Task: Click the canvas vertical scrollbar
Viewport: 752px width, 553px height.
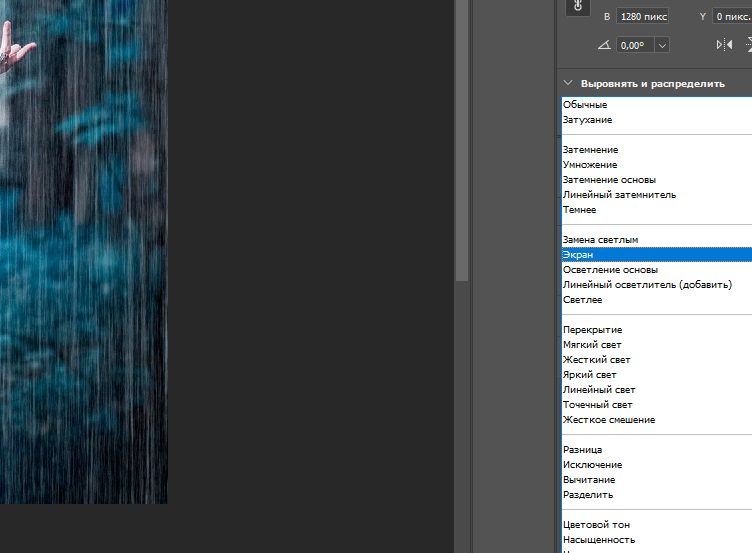Action: (x=461, y=140)
